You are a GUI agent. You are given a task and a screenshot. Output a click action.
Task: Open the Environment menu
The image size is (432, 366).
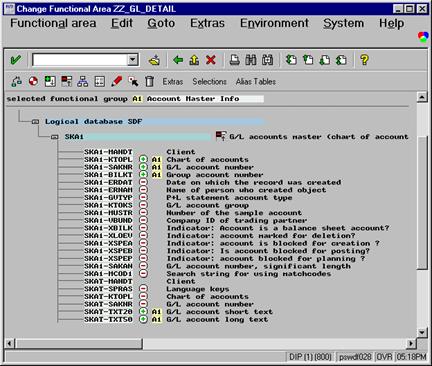(274, 23)
